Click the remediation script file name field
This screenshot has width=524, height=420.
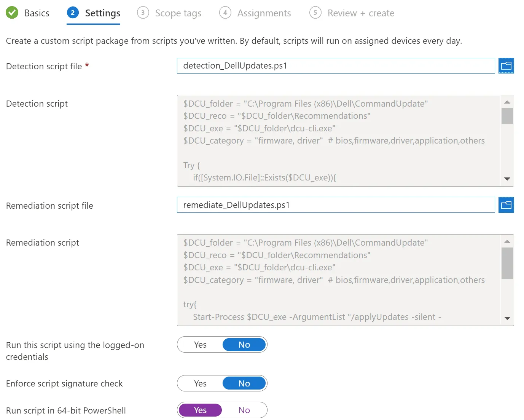click(x=336, y=205)
